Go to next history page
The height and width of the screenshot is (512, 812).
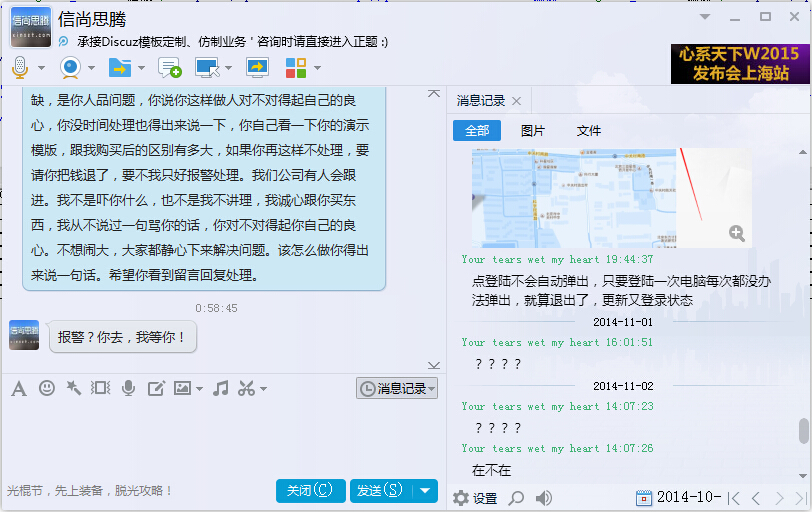(x=779, y=499)
